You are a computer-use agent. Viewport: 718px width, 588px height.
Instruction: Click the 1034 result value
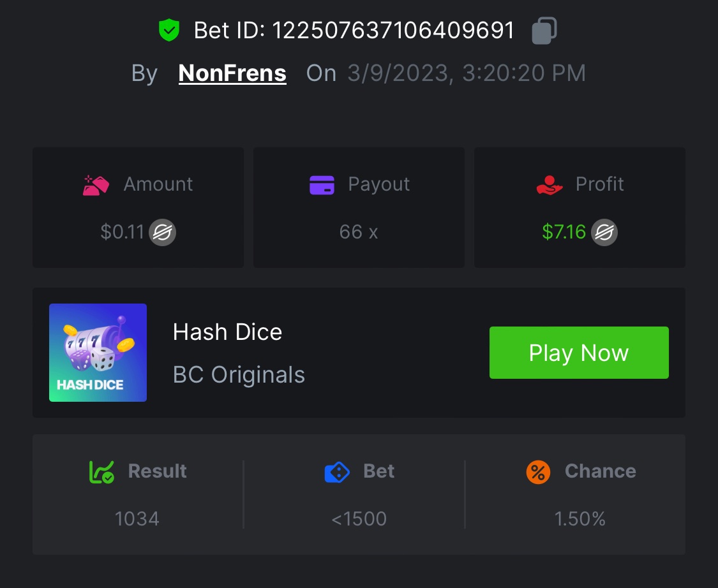click(137, 519)
